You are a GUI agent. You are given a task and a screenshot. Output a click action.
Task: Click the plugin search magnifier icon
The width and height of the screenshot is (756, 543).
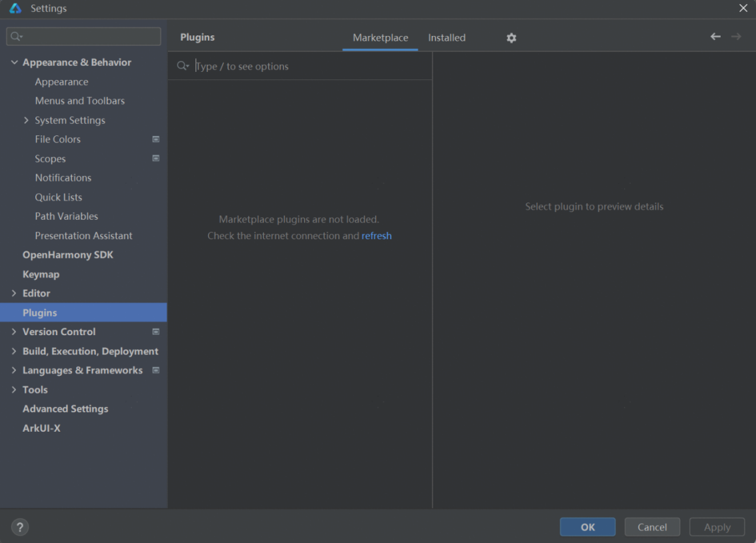point(182,66)
